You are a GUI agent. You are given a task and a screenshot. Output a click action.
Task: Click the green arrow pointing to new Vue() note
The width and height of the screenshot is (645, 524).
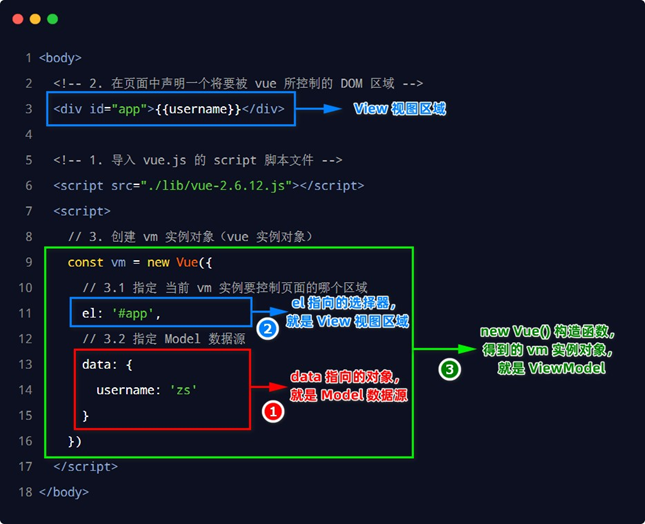point(438,349)
